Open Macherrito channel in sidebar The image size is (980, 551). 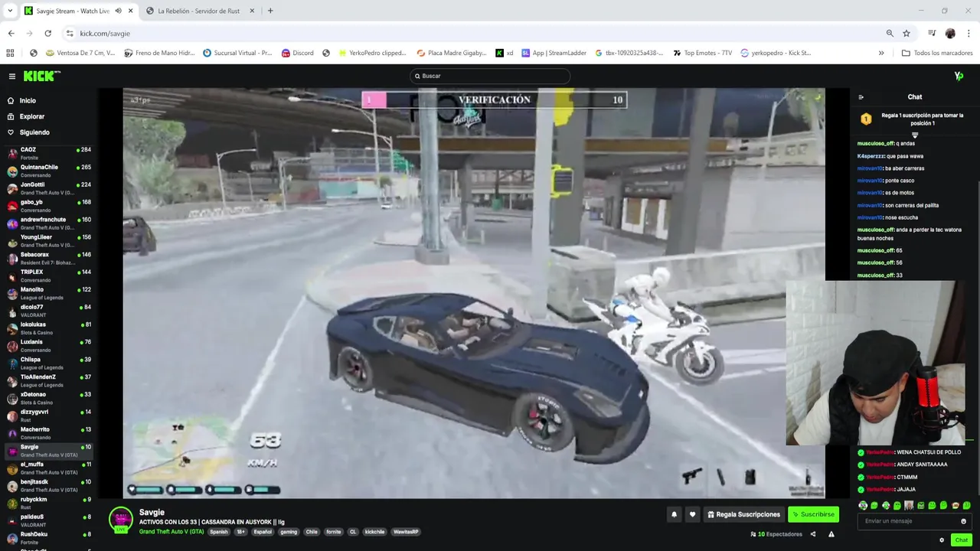point(47,433)
